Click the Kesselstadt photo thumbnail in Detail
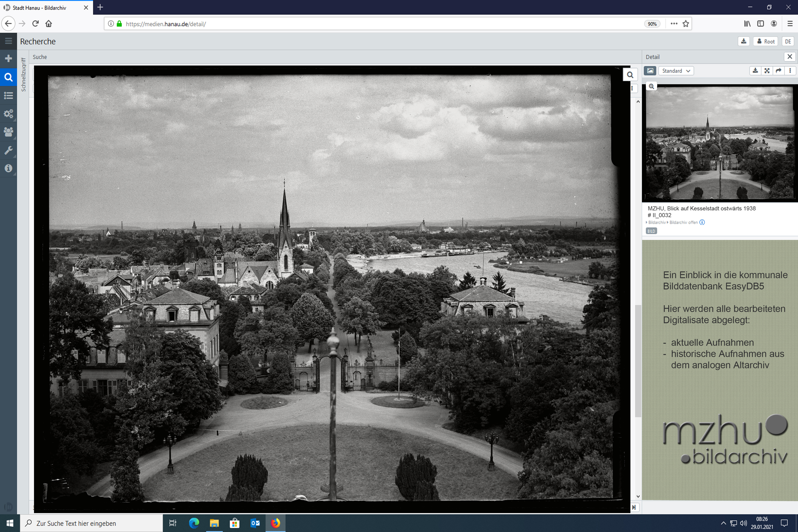The height and width of the screenshot is (532, 798). click(x=719, y=143)
